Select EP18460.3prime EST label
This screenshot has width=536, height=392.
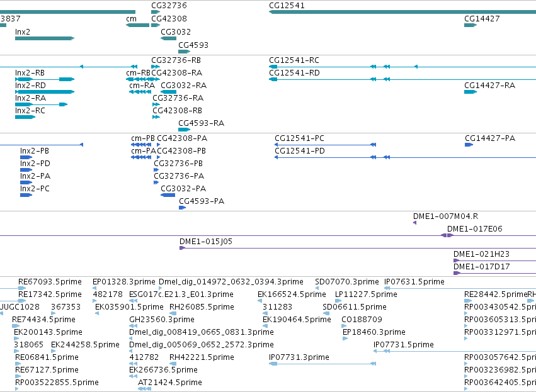point(374,333)
